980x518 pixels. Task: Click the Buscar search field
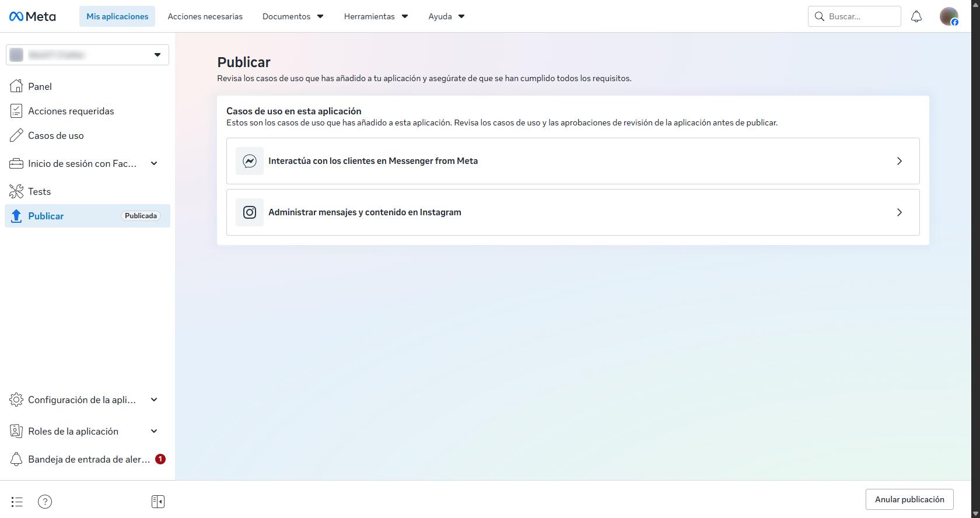[855, 16]
